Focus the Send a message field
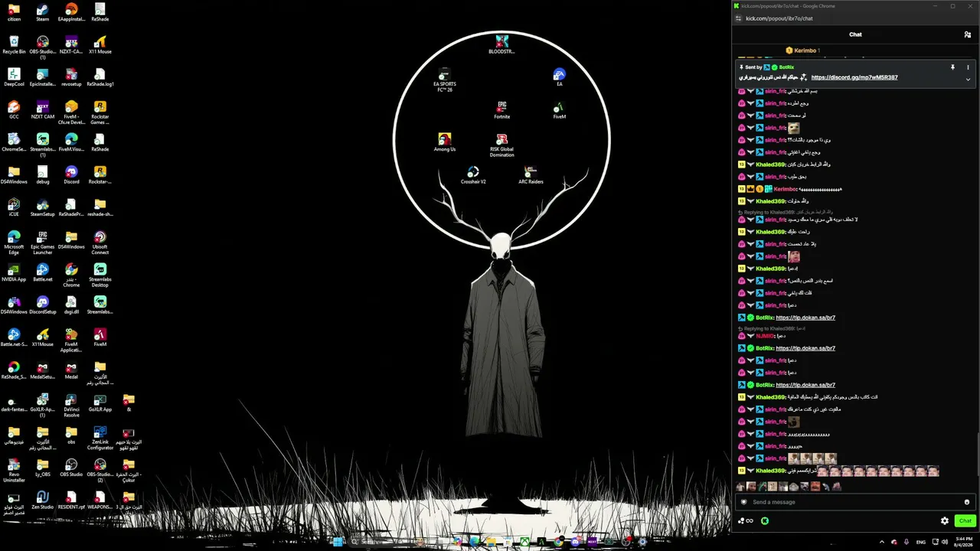Viewport: 980px width, 551px height. (x=854, y=502)
